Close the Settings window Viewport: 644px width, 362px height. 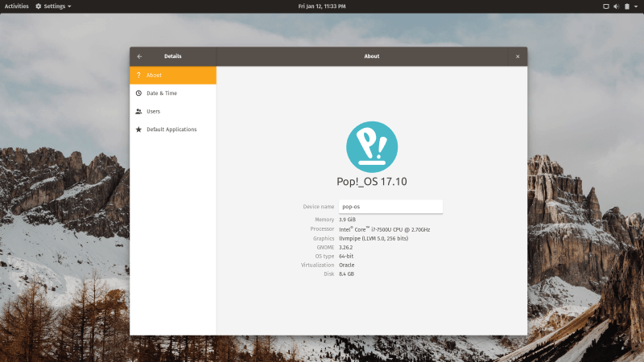[518, 56]
